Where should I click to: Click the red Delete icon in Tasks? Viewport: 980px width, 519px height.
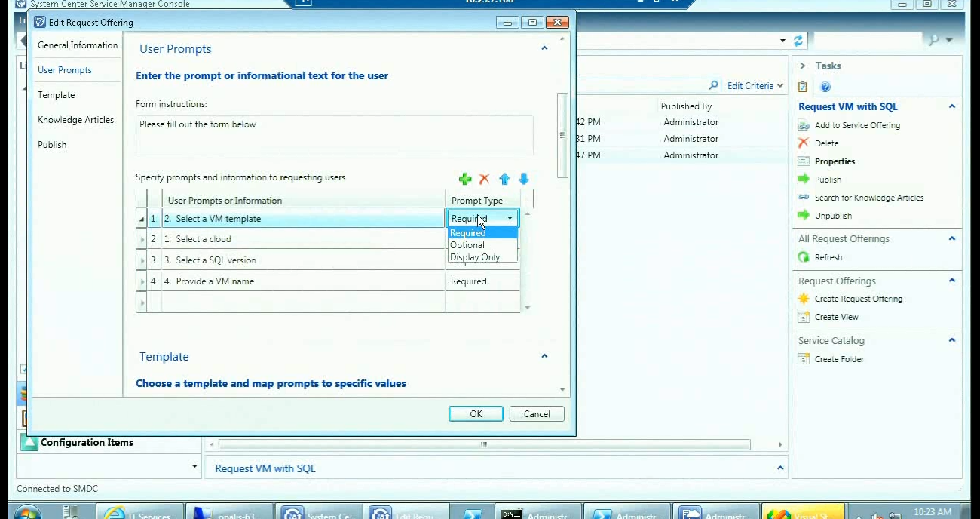coord(804,143)
